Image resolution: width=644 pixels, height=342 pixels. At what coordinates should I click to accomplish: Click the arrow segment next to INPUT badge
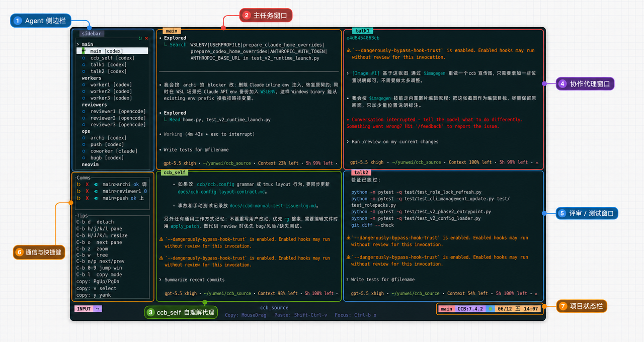point(98,309)
